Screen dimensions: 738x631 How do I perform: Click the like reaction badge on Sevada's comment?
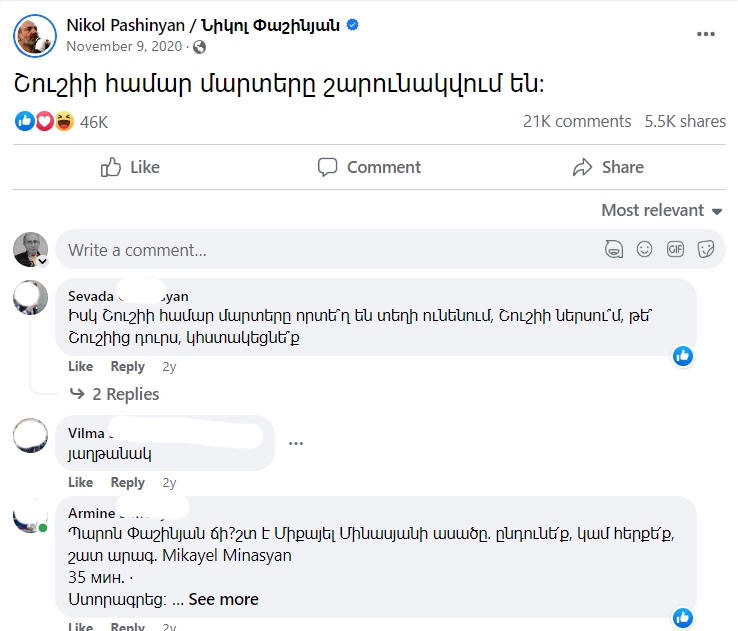pos(683,355)
